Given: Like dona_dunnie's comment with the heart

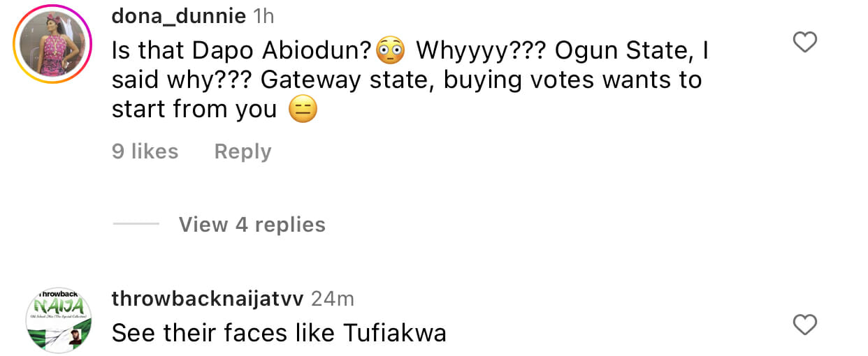Looking at the screenshot, I should point(806,43).
